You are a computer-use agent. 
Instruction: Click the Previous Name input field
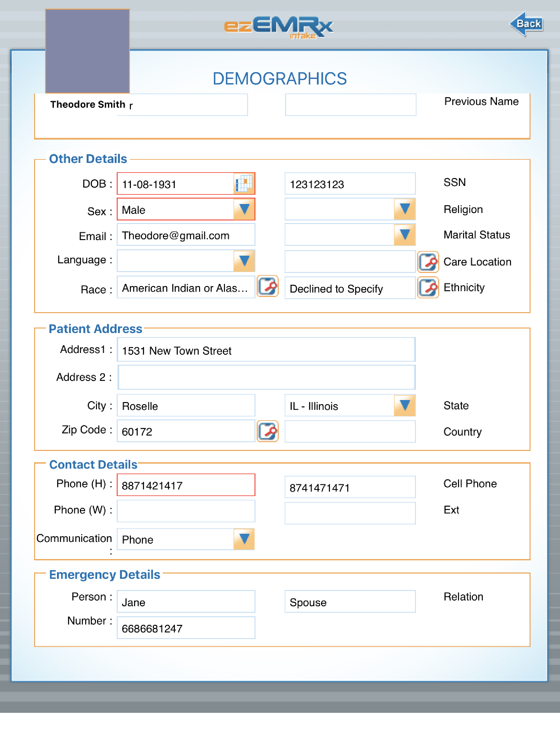coord(351,105)
